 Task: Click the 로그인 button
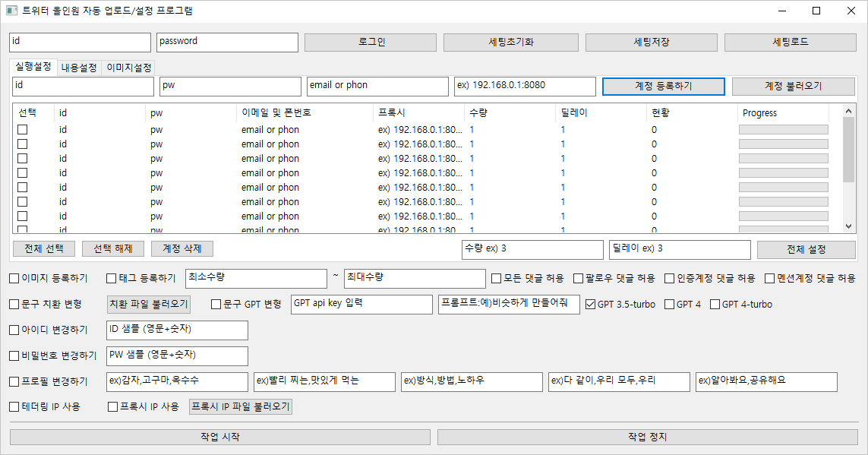click(371, 42)
